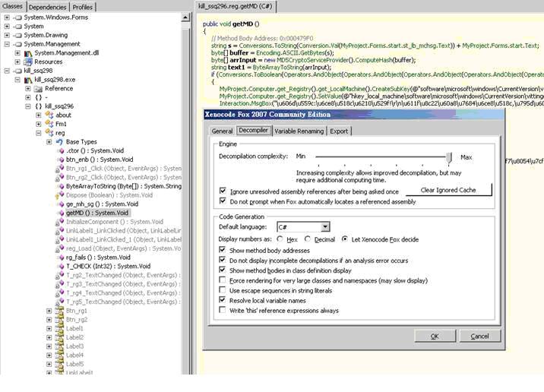Screen dimensions: 544x392
Task: Expand the System.Drawing tree node
Action: coord(7,35)
